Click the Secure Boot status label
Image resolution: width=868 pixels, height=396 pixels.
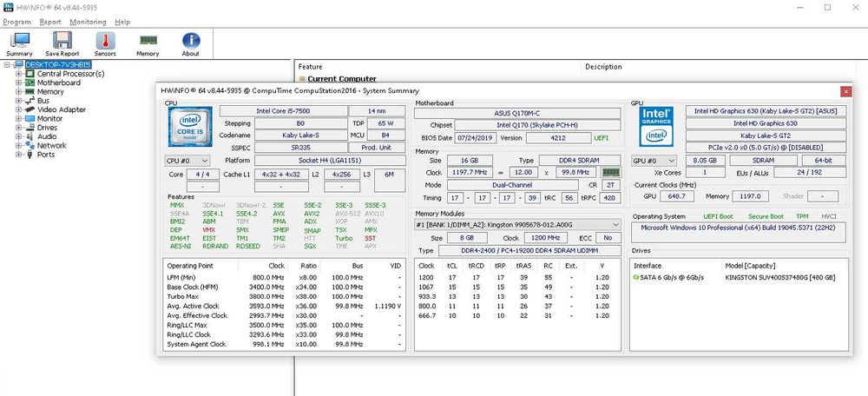click(x=766, y=216)
